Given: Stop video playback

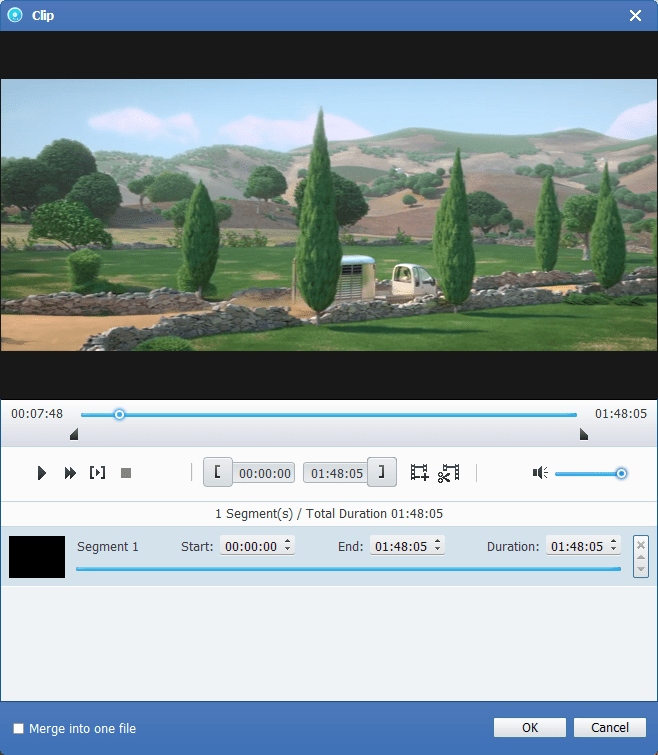Looking at the screenshot, I should point(126,473).
